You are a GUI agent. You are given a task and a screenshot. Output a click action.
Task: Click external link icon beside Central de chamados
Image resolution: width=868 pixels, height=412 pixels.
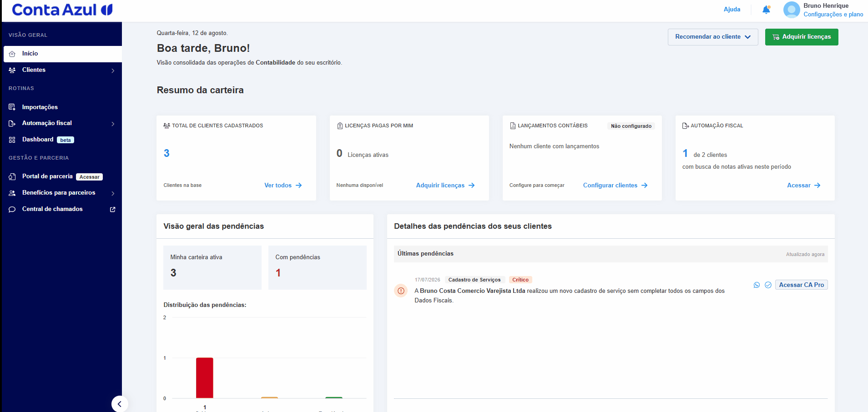click(113, 209)
